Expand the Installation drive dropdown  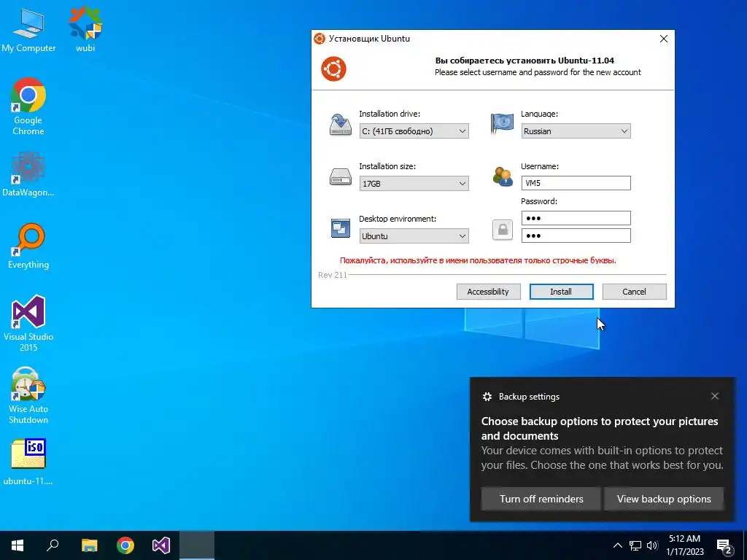pyautogui.click(x=414, y=131)
